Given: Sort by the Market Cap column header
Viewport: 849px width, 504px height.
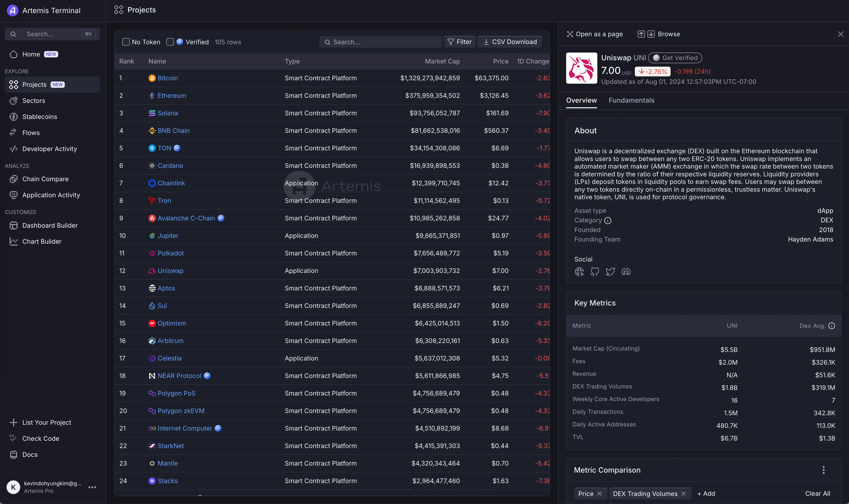Looking at the screenshot, I should (x=442, y=61).
